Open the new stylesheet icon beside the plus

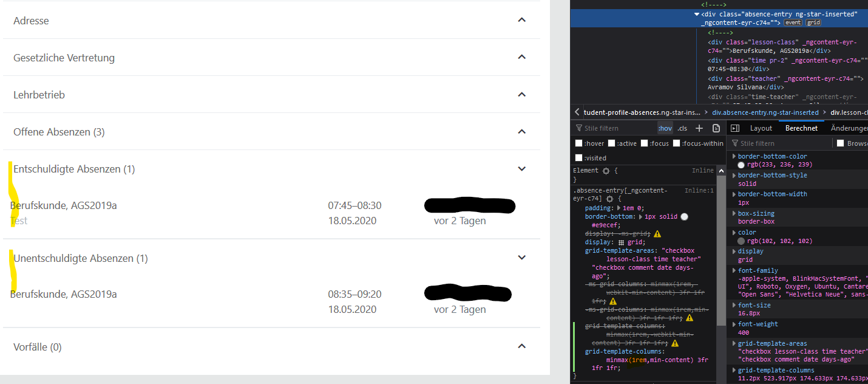click(x=716, y=128)
